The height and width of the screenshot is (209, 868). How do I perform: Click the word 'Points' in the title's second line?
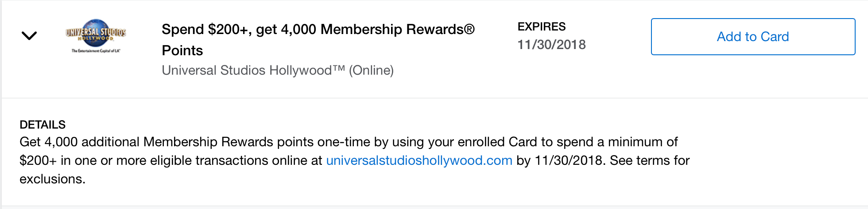pos(182,51)
